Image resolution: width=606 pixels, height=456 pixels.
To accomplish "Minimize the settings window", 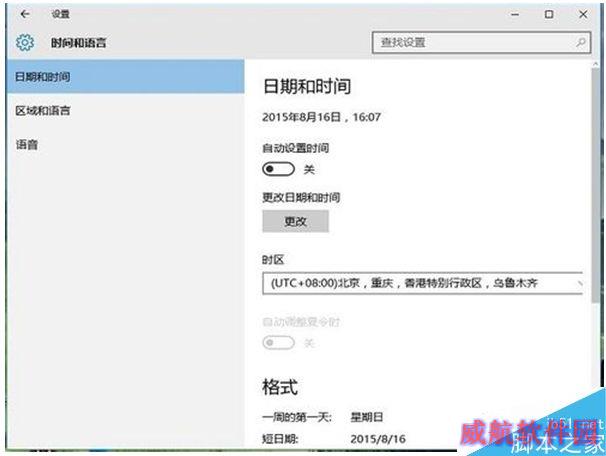I will coord(515,14).
